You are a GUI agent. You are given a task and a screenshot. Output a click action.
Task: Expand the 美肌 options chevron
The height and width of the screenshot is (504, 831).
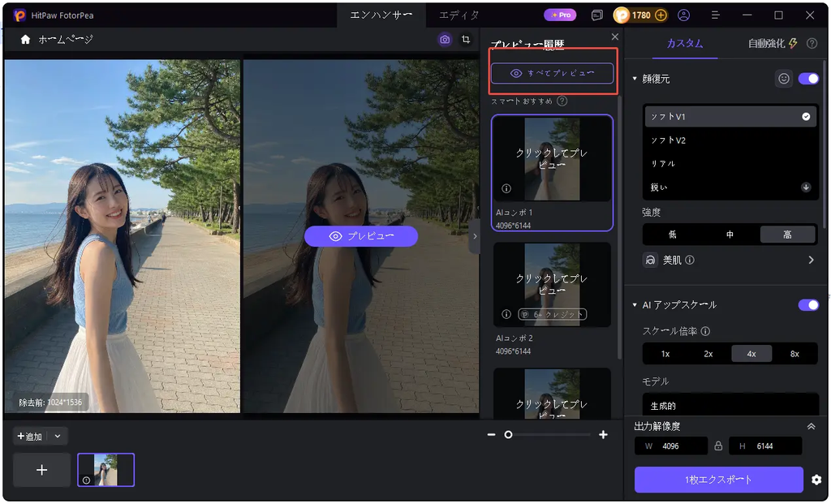(811, 260)
